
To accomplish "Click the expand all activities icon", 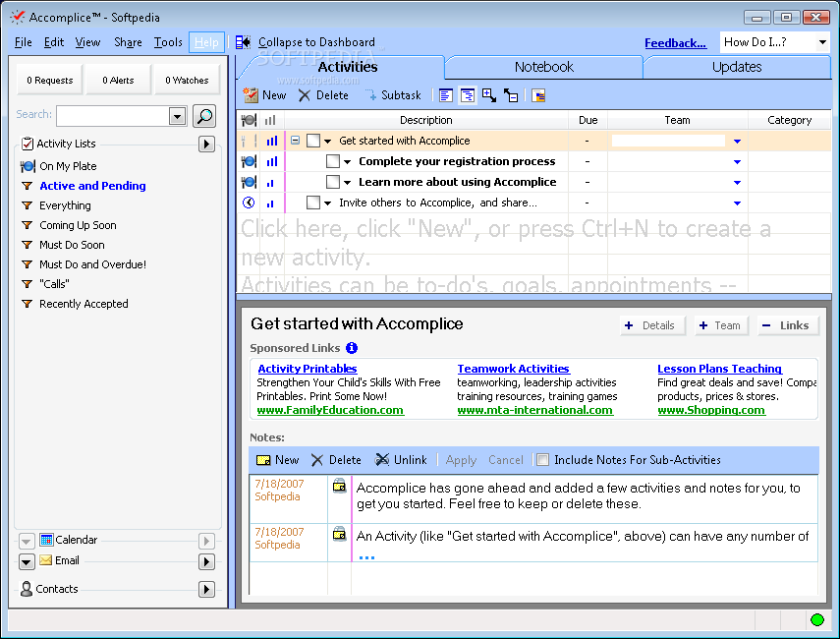I will tap(488, 95).
